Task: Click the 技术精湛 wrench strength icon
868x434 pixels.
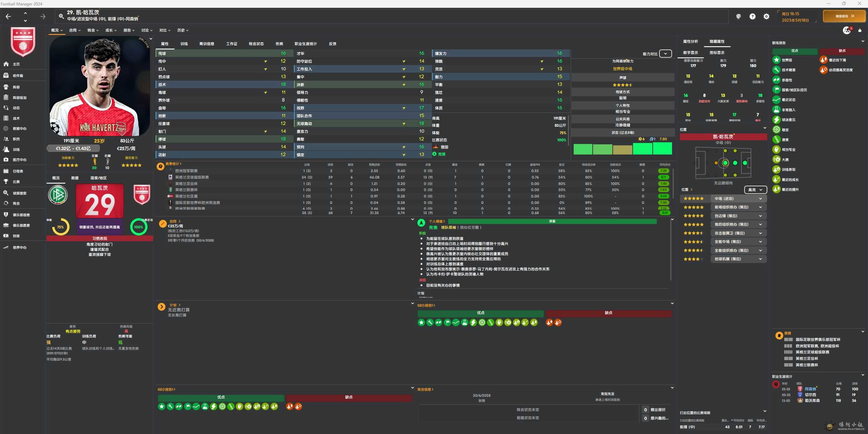Action: [776, 70]
